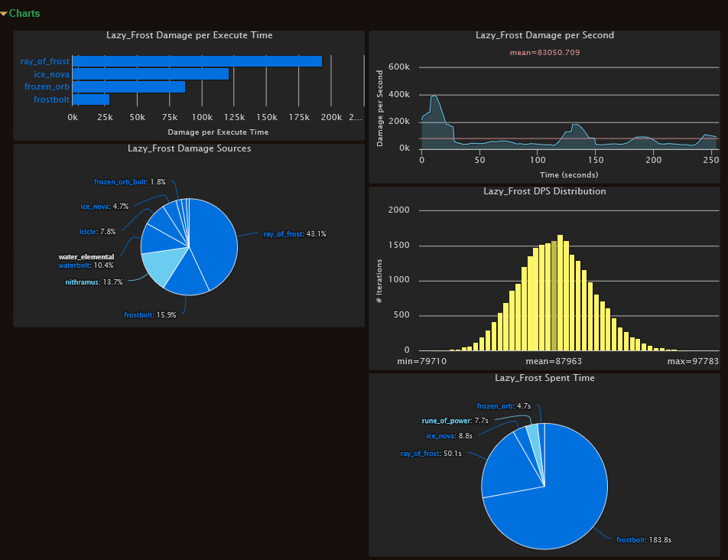Click the Lazy_Frost DPS Distribution title

click(x=544, y=191)
